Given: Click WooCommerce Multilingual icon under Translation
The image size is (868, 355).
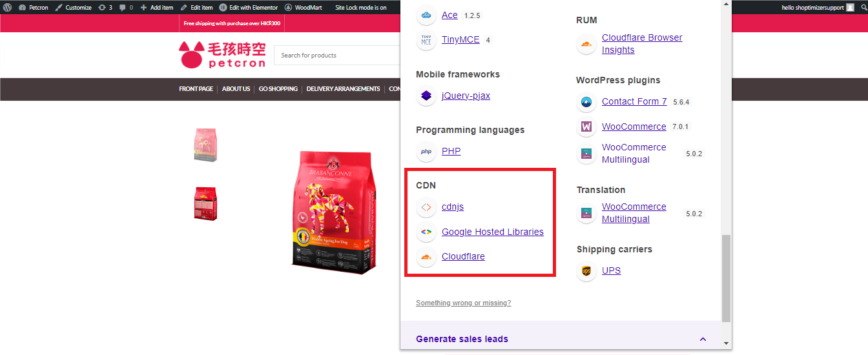Looking at the screenshot, I should click(586, 213).
